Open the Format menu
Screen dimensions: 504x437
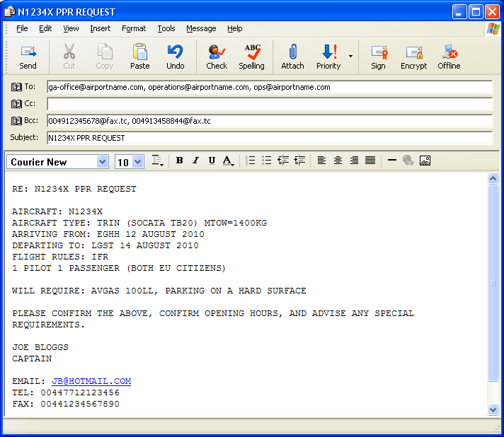click(134, 28)
